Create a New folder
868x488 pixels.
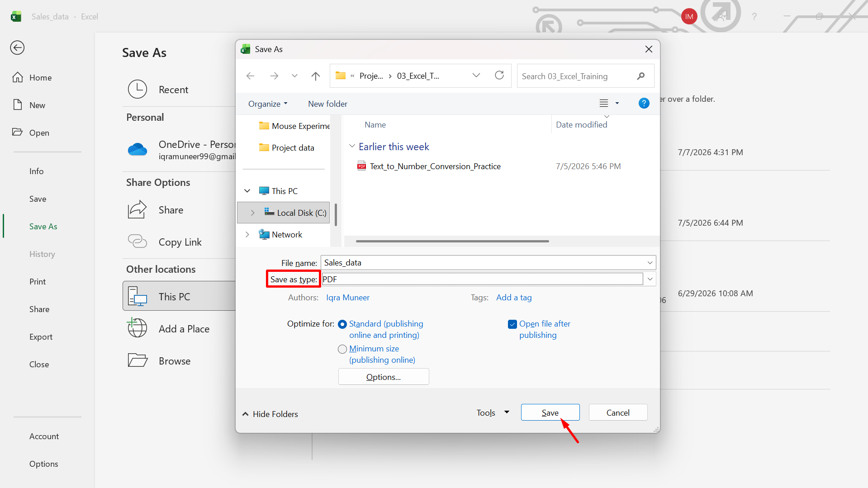(x=327, y=104)
